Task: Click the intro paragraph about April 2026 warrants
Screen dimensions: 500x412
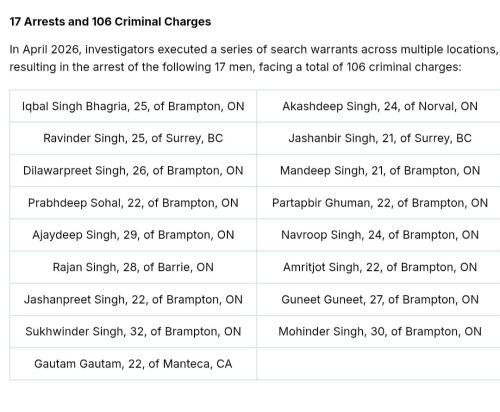Action: 254,58
